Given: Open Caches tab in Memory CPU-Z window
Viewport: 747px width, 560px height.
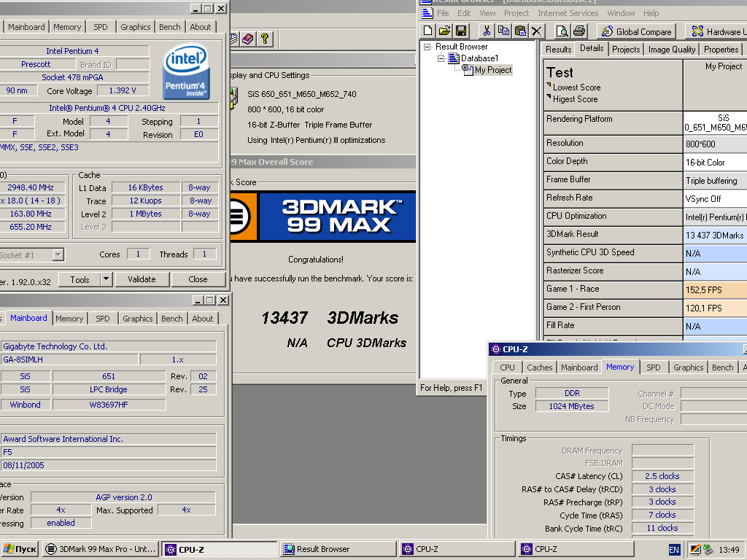Looking at the screenshot, I should click(x=540, y=367).
